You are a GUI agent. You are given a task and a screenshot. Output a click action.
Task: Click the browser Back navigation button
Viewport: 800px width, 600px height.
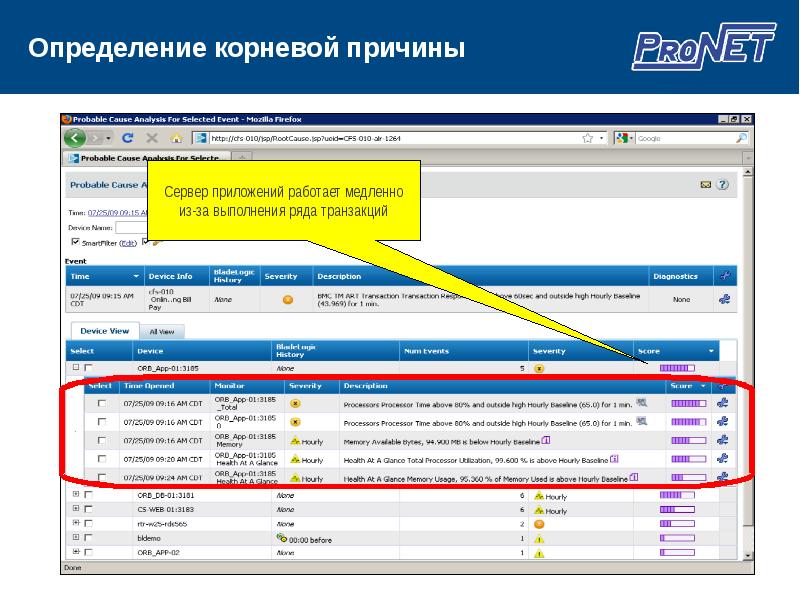75,138
